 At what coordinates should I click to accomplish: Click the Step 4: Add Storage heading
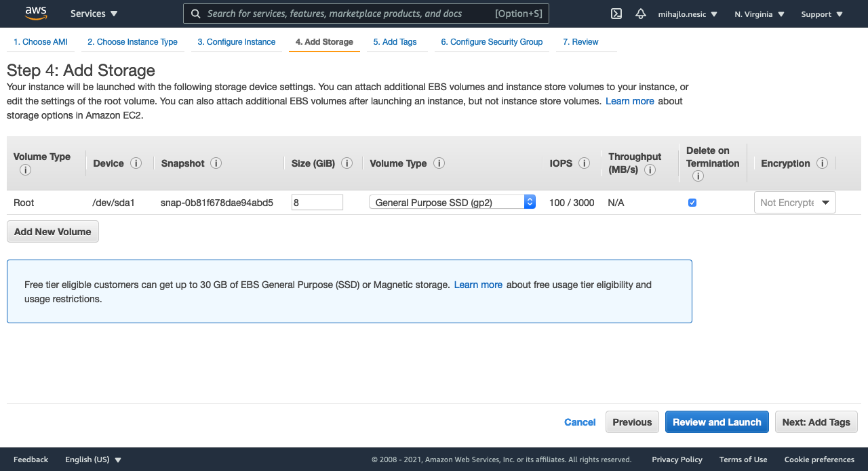point(81,70)
